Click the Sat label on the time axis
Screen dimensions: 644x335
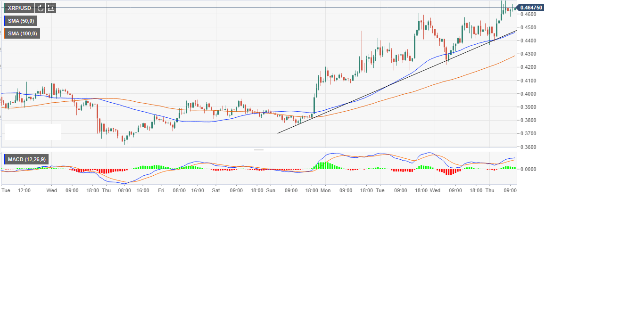pos(216,190)
